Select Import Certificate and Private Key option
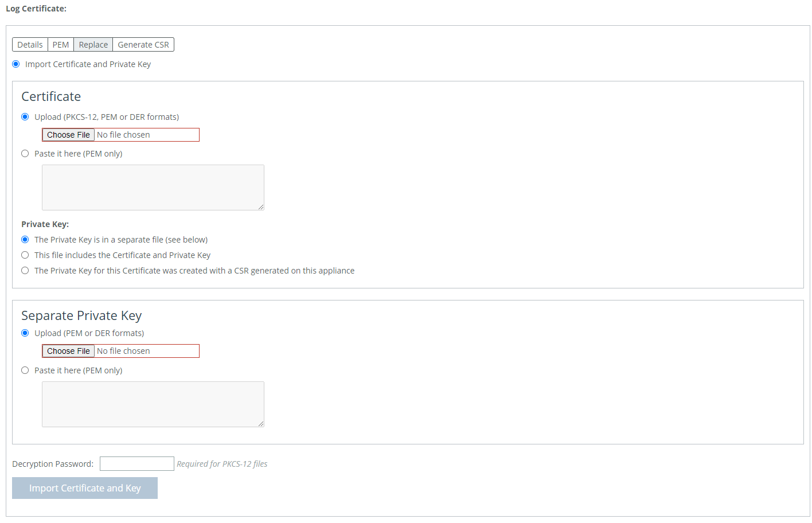812x523 pixels. 16,64
